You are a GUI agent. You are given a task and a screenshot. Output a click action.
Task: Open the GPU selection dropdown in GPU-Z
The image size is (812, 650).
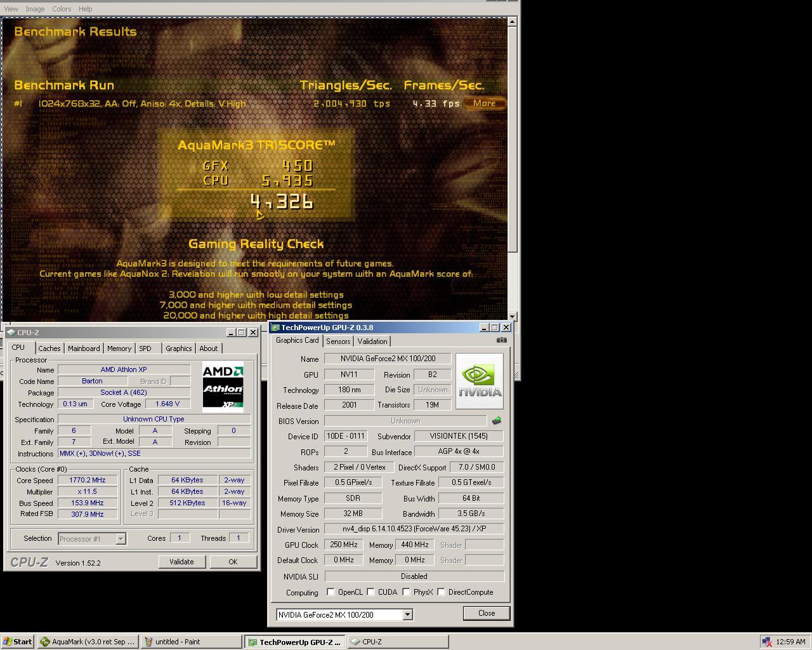pos(407,614)
